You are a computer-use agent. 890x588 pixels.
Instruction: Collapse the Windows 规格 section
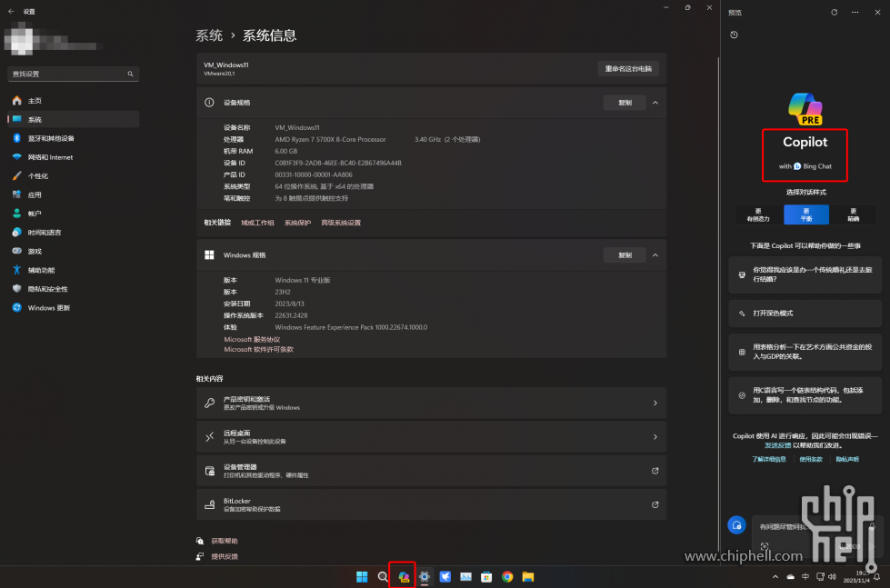tap(655, 255)
